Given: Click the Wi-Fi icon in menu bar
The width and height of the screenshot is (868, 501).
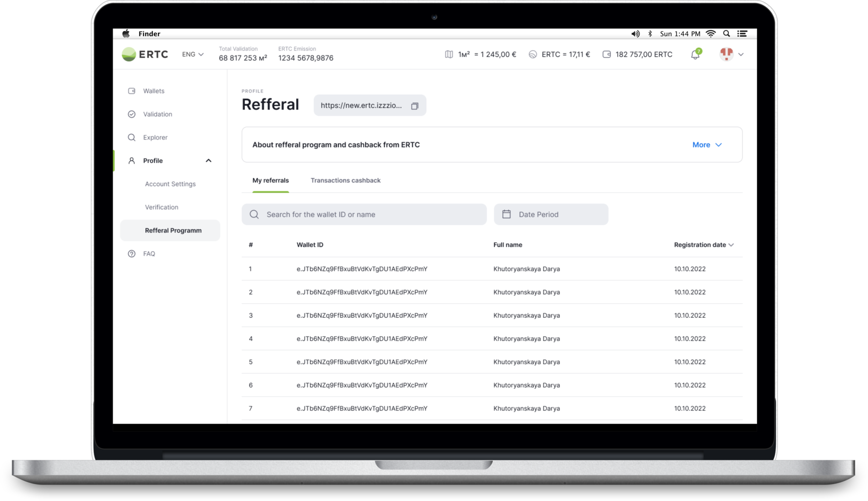Looking at the screenshot, I should click(711, 34).
